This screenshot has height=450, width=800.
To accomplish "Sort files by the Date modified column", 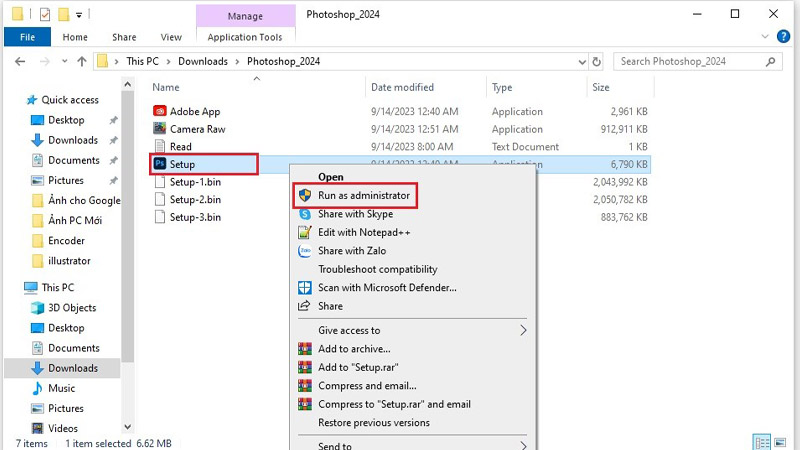I will click(402, 88).
